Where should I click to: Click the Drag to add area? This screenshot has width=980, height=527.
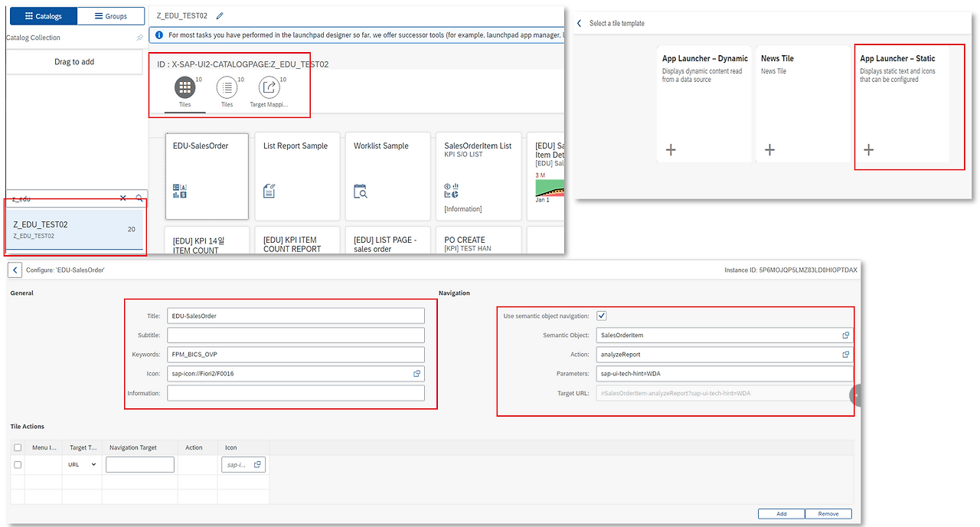pos(74,62)
